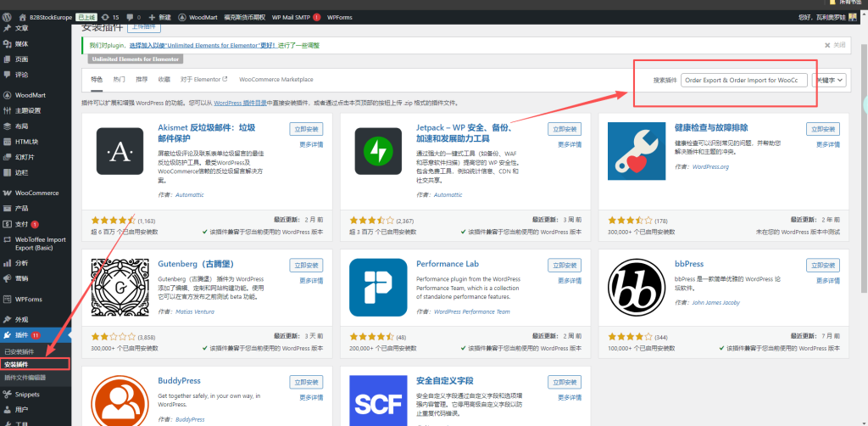Open the comments bubble icon showing 0

[130, 17]
